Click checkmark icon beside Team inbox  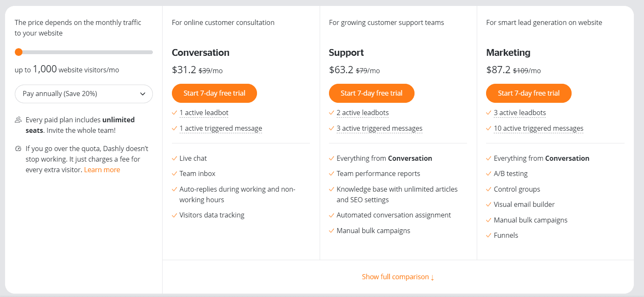174,173
